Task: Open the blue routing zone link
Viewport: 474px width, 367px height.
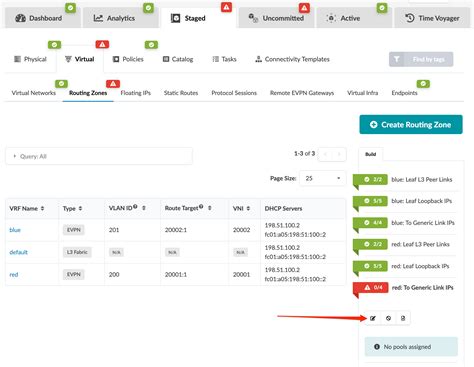Action: click(x=15, y=230)
